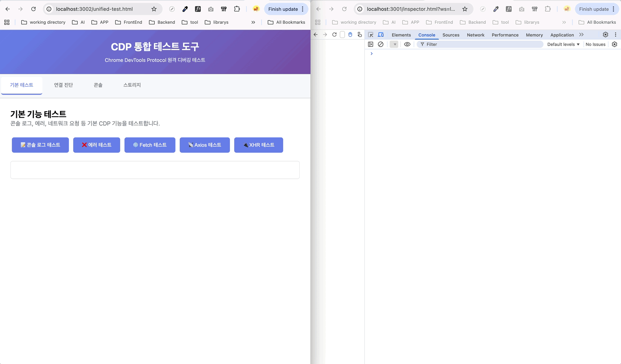Viewport: 621px width, 364px height.
Task: Open the JavaScript context selector dropdown
Action: click(394, 44)
